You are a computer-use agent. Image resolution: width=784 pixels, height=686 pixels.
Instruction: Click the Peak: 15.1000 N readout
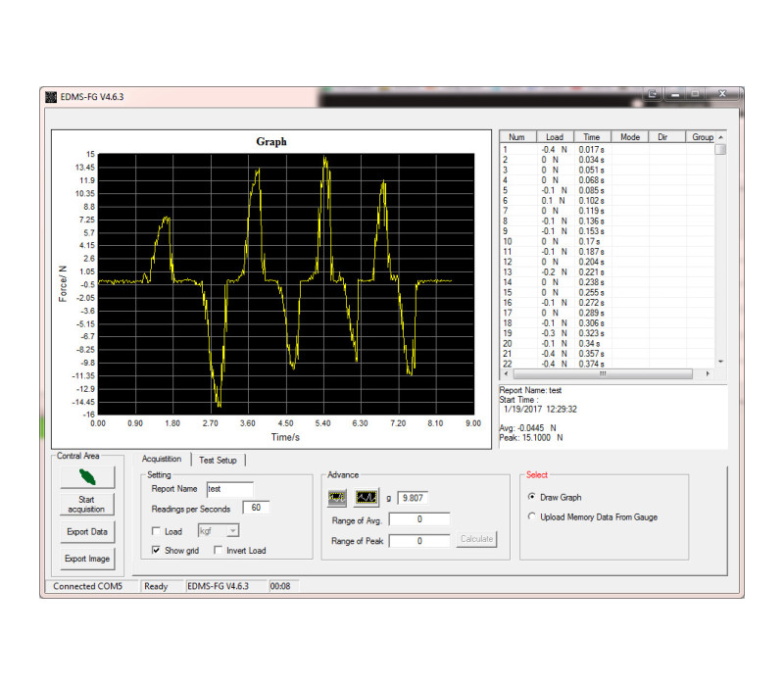click(531, 437)
